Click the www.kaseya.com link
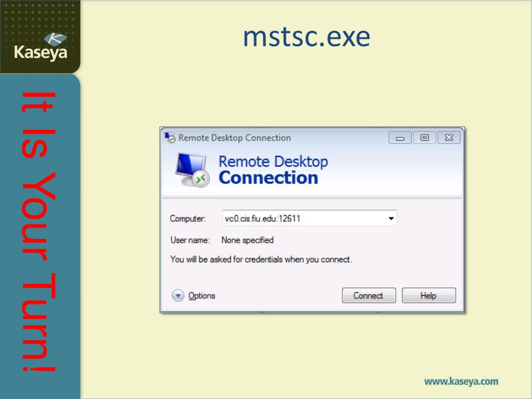 [x=461, y=381]
